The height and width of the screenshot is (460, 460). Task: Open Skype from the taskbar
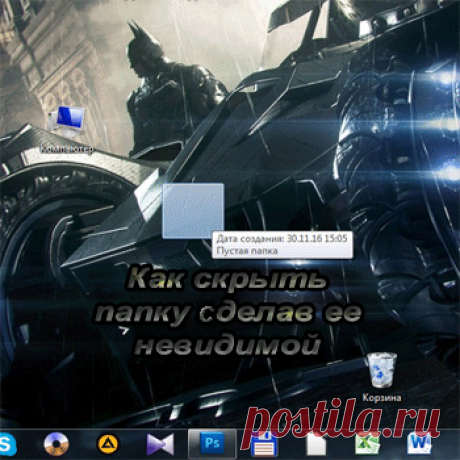7,444
